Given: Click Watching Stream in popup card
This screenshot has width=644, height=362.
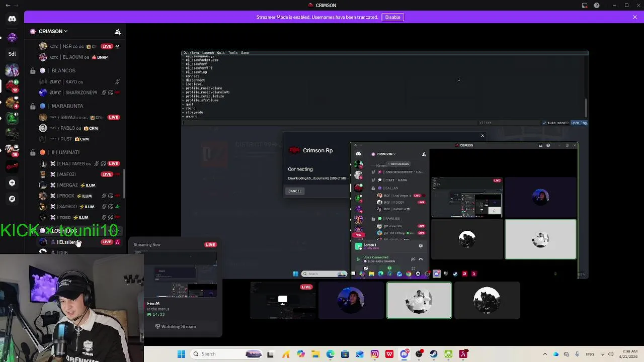Looking at the screenshot, I should [x=176, y=327].
